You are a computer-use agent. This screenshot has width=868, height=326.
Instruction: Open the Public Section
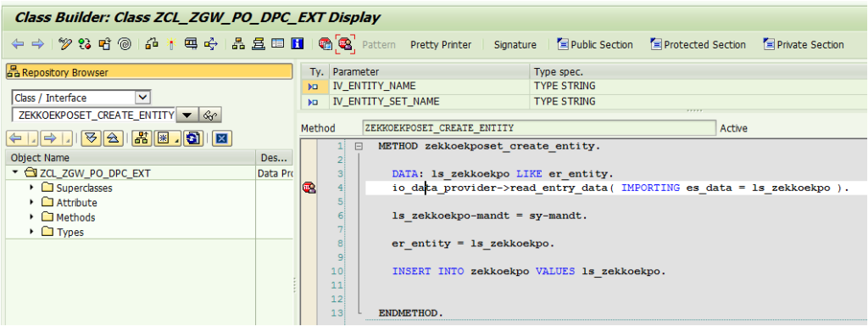[594, 45]
